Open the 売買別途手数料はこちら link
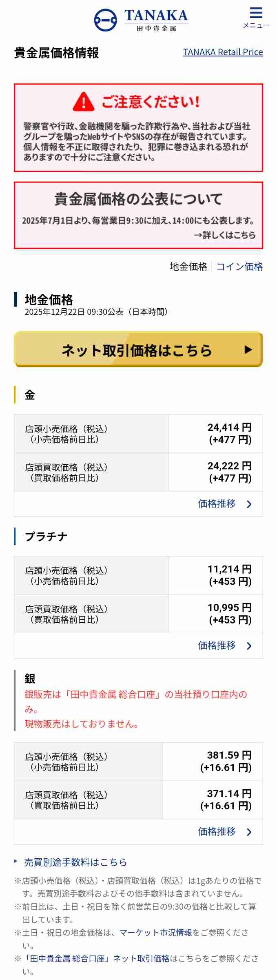The width and height of the screenshot is (277, 980). pos(75,862)
